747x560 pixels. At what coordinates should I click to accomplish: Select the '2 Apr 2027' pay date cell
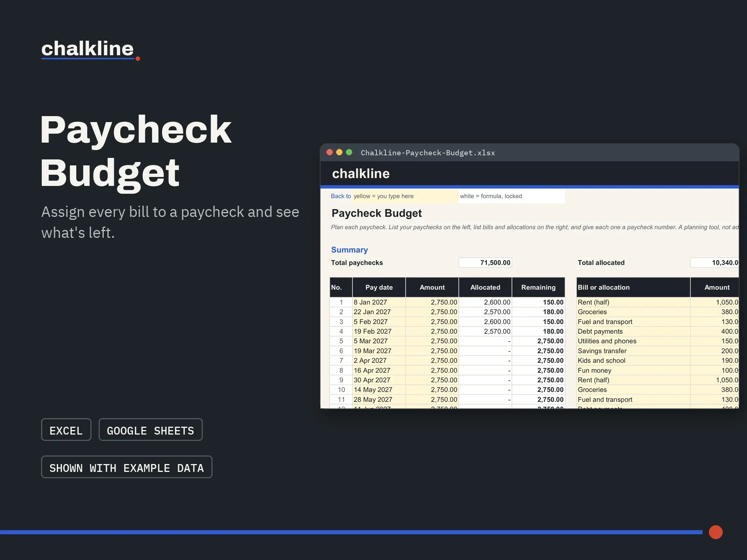(379, 360)
